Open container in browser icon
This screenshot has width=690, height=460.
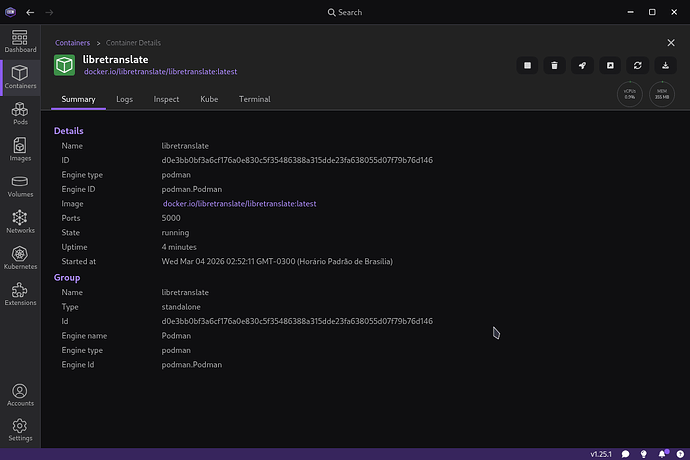click(x=610, y=66)
